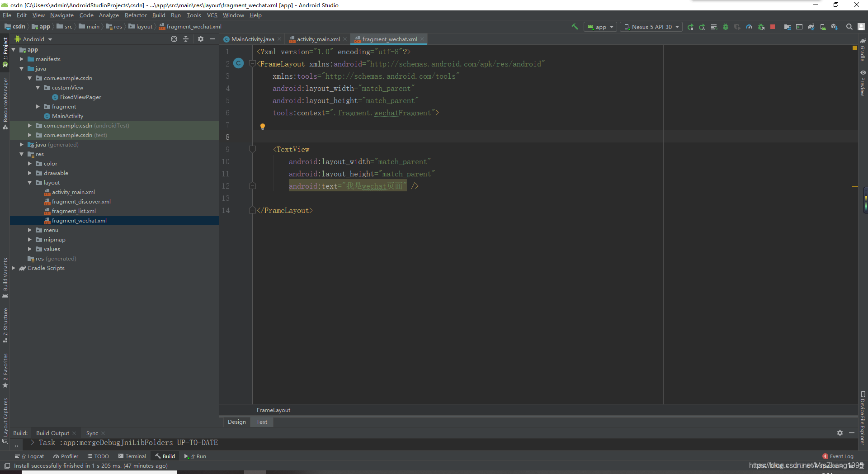This screenshot has height=474, width=868.
Task: Open the Terminal tool window
Action: 132,456
